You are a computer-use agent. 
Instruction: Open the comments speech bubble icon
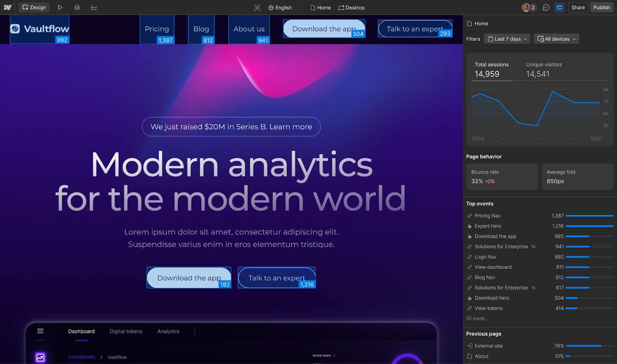coord(546,7)
